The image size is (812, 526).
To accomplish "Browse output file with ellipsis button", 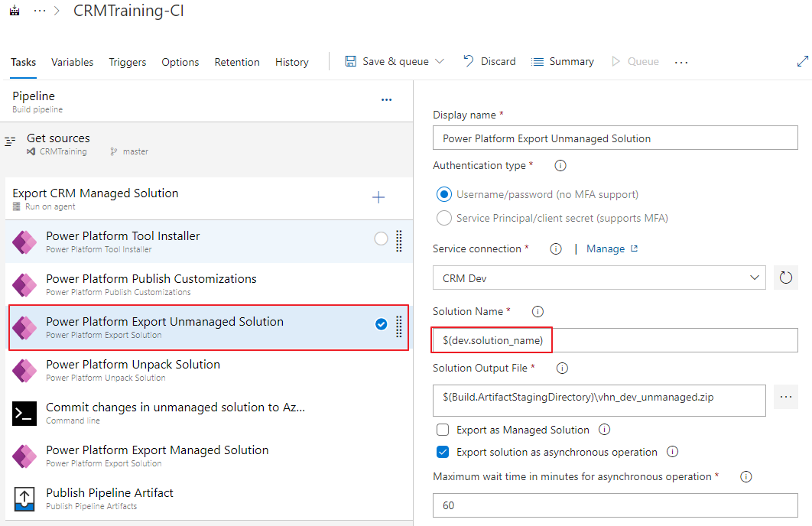I will coord(785,397).
